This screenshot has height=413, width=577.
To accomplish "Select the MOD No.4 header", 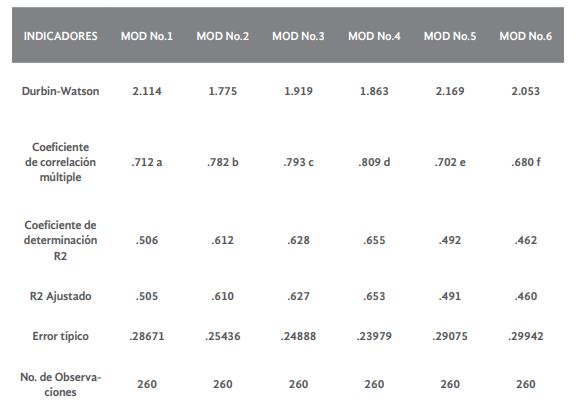I will pyautogui.click(x=374, y=36).
